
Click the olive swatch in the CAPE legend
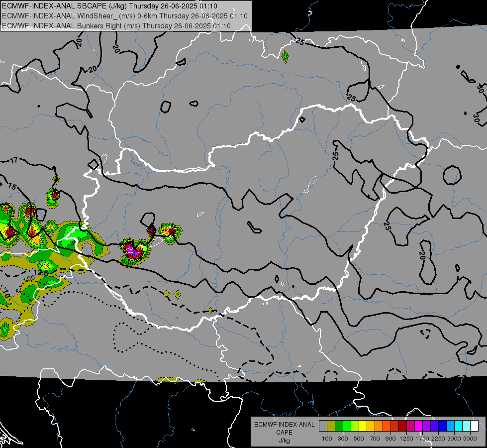coord(331,426)
